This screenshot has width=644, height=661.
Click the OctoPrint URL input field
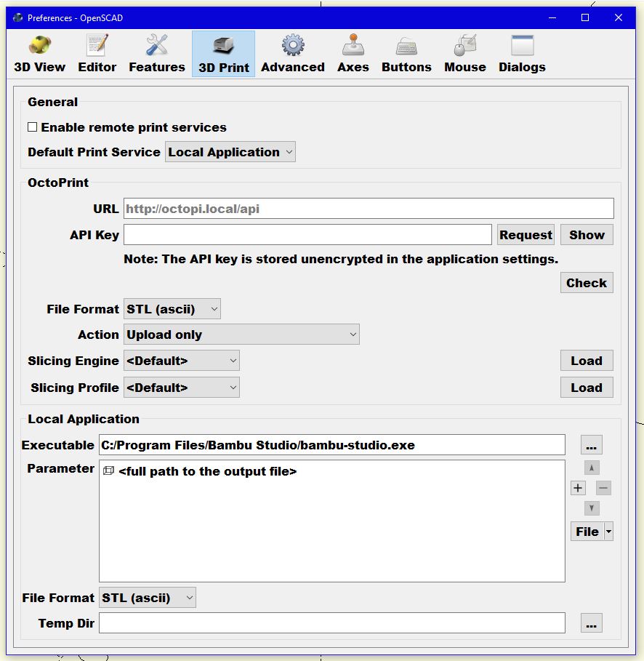(369, 209)
